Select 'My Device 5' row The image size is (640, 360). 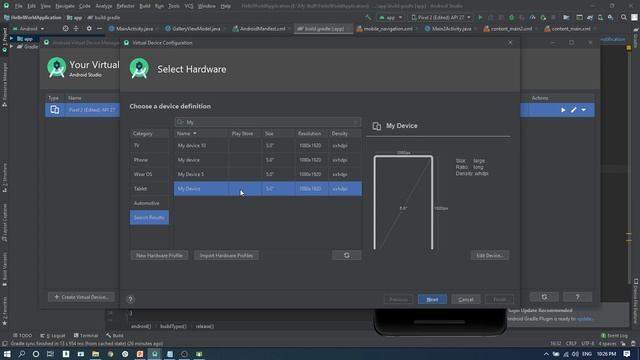pyautogui.click(x=268, y=174)
